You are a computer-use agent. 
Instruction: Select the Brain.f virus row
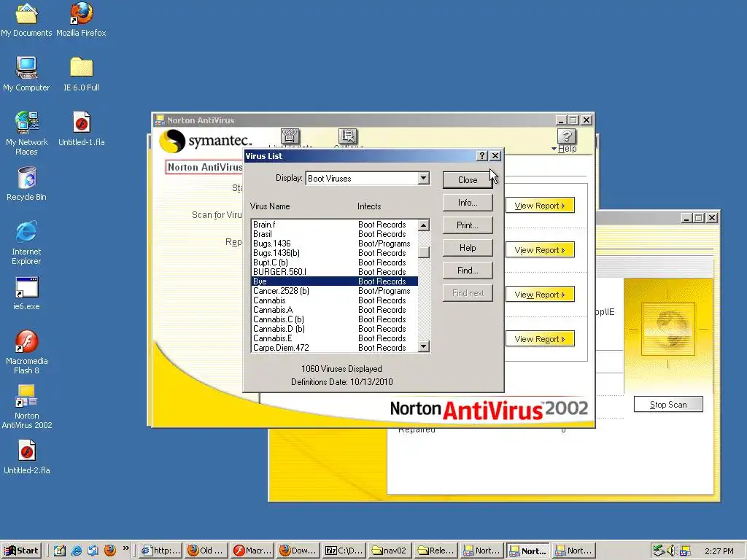click(x=334, y=225)
